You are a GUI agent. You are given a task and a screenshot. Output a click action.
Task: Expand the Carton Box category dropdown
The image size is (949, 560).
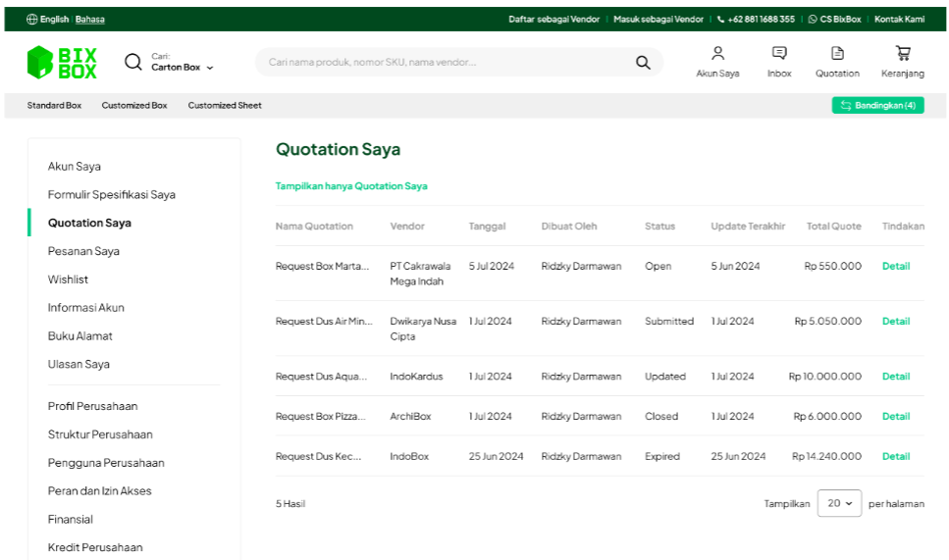[182, 67]
